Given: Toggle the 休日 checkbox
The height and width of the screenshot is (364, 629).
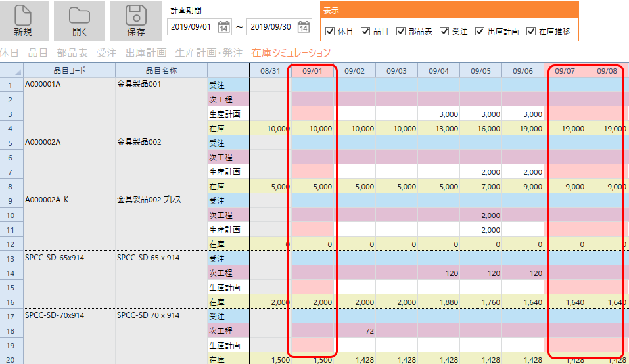Looking at the screenshot, I should click(331, 31).
